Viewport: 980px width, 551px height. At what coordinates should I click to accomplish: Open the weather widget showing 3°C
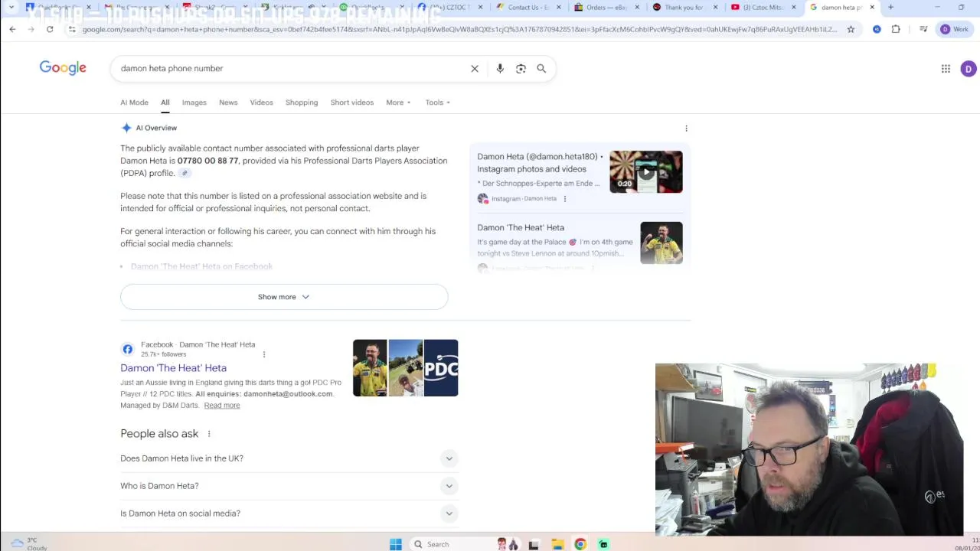28,544
